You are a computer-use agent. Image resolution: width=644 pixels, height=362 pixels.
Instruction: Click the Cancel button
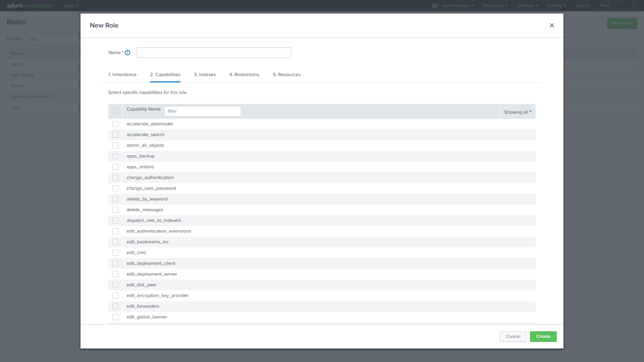[513, 337]
